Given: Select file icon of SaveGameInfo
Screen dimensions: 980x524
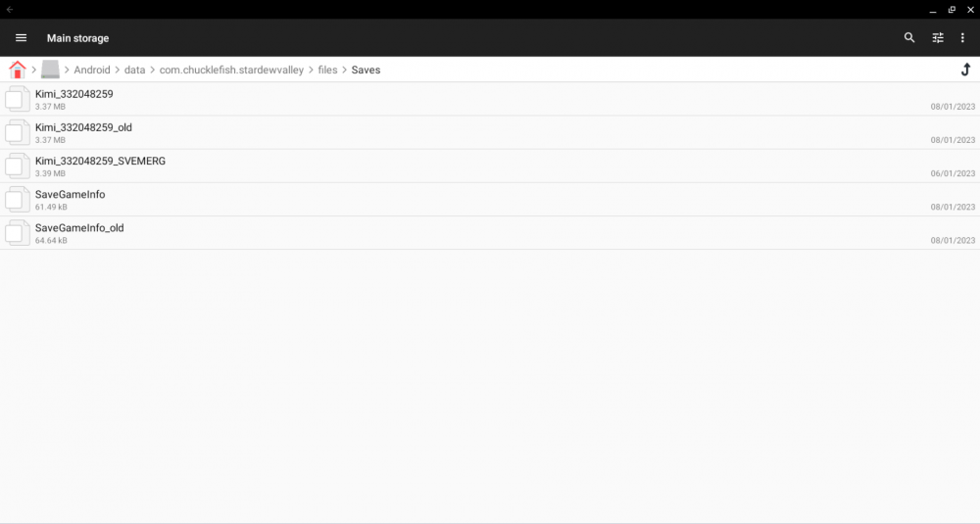Looking at the screenshot, I should click(x=18, y=199).
